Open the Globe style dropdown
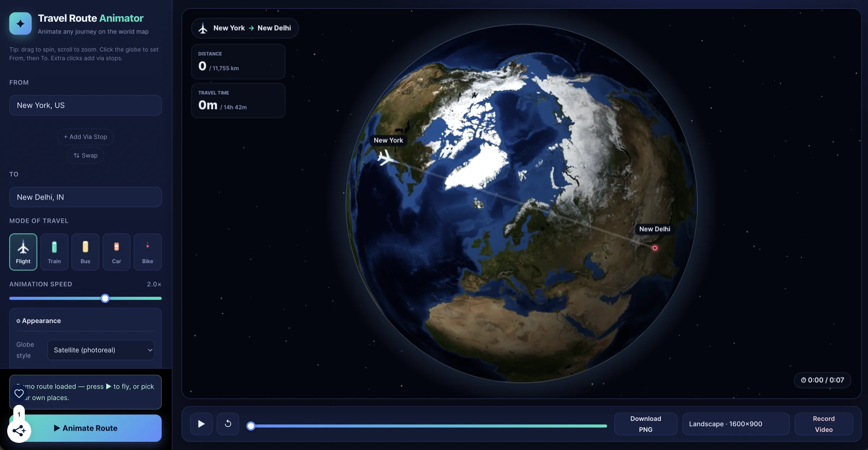 point(101,350)
